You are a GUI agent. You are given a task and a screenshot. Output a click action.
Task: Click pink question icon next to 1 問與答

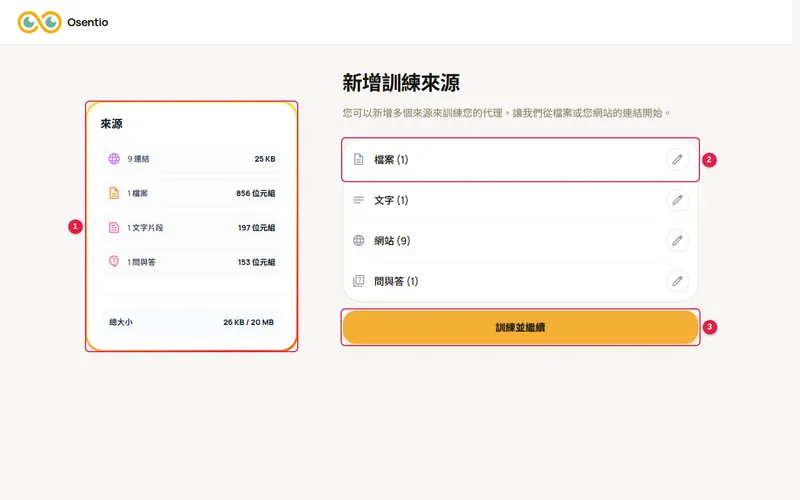click(x=114, y=261)
